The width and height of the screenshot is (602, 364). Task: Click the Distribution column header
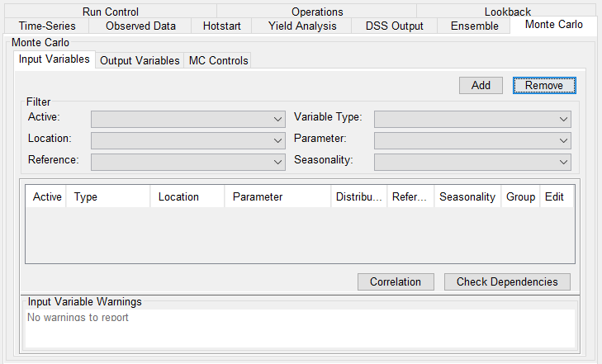359,196
